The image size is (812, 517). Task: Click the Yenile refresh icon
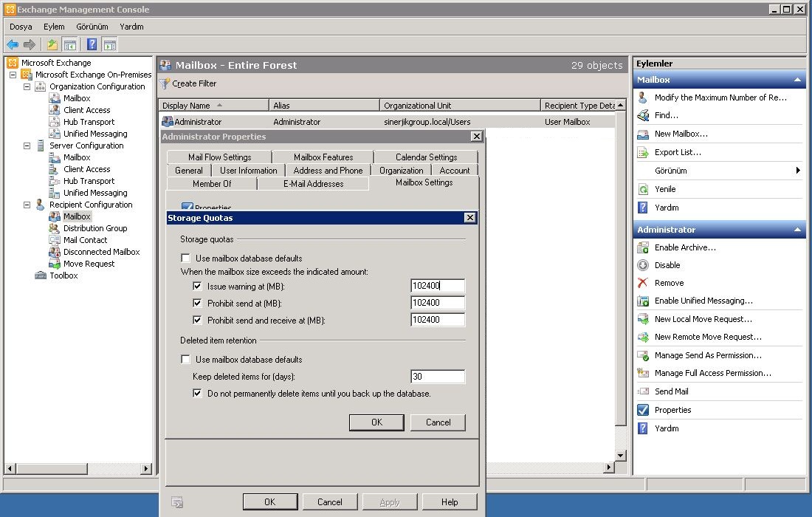coord(643,189)
